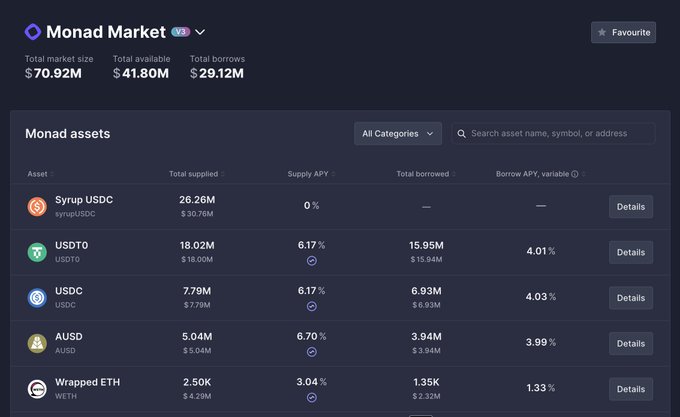Focus the asset search input field
The width and height of the screenshot is (680, 417).
(x=553, y=134)
